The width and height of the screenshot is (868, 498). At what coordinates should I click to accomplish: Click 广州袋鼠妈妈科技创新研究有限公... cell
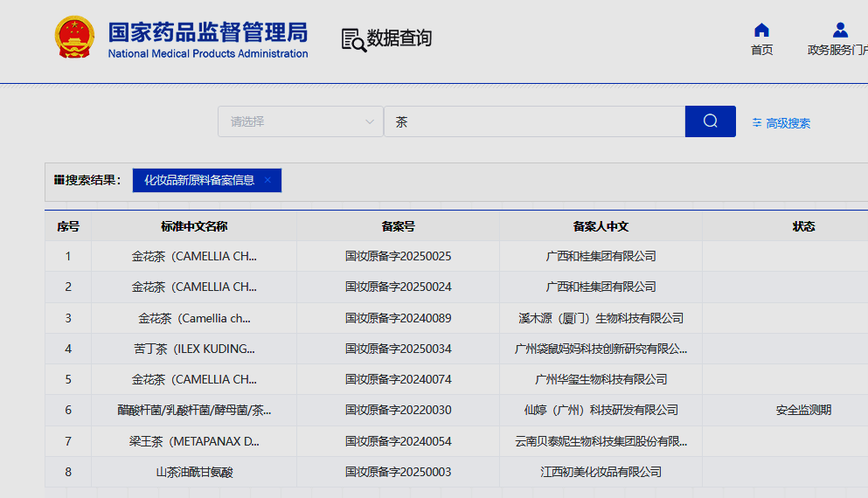[x=601, y=349]
